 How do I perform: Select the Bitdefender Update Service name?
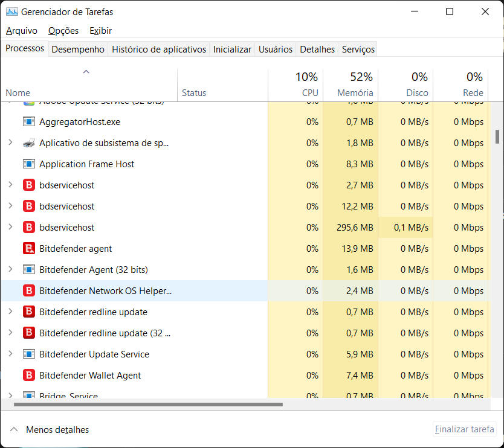pyautogui.click(x=94, y=354)
